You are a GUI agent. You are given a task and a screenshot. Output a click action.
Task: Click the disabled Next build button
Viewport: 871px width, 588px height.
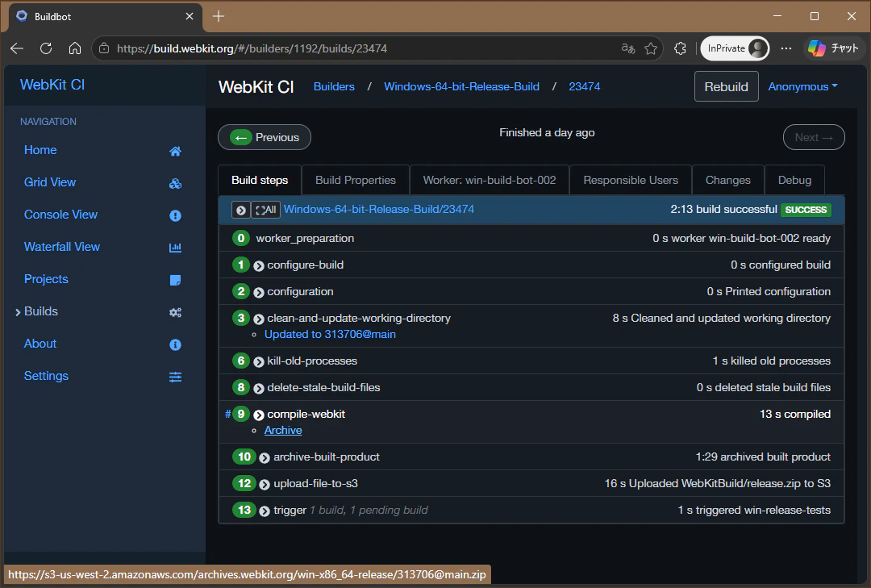[814, 137]
